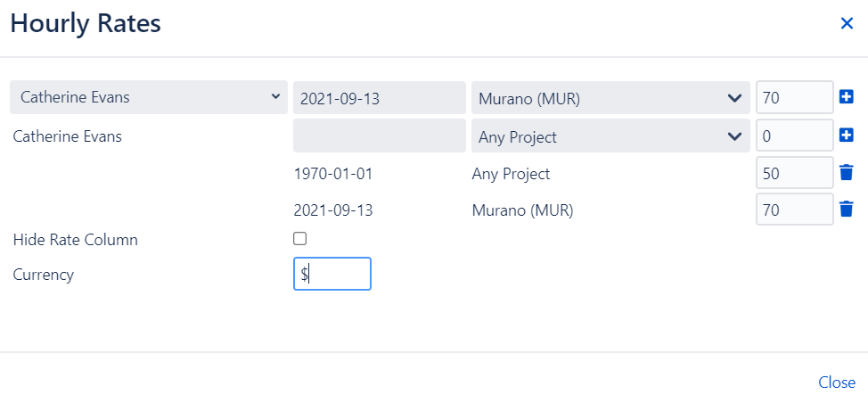Toggle the Hide Rate Column checkbox

click(300, 239)
